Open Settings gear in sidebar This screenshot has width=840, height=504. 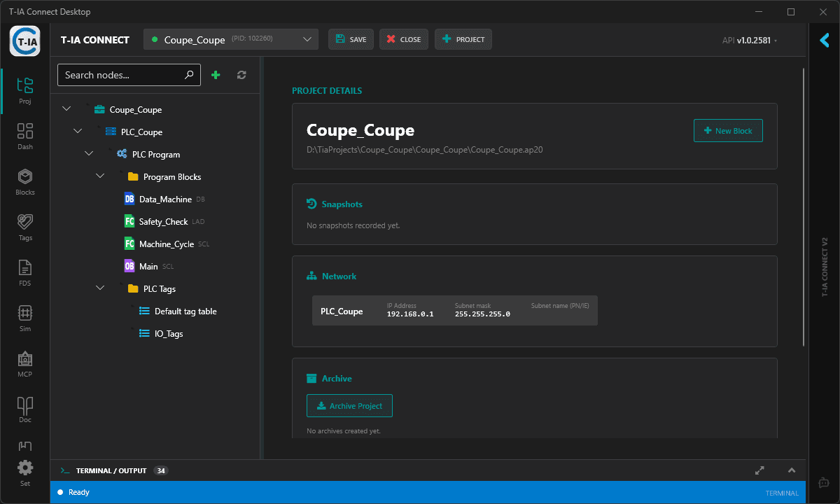coord(25,471)
